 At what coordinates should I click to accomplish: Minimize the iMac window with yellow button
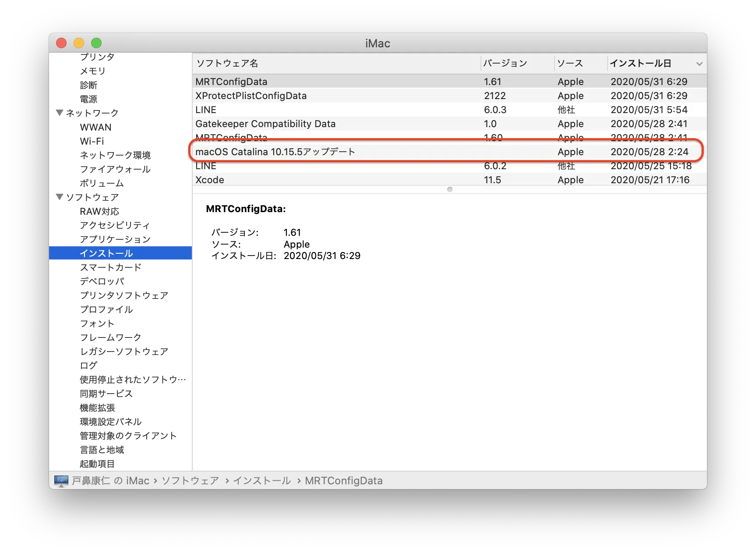(x=79, y=43)
